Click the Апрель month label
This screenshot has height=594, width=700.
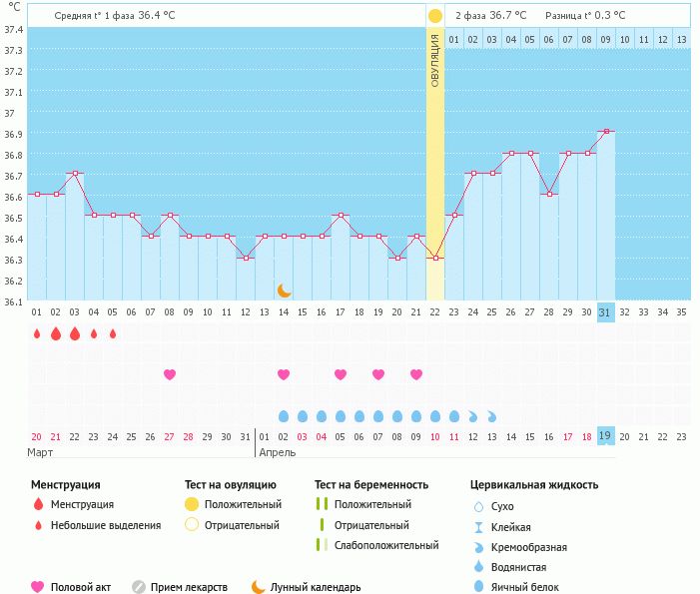pyautogui.click(x=305, y=452)
